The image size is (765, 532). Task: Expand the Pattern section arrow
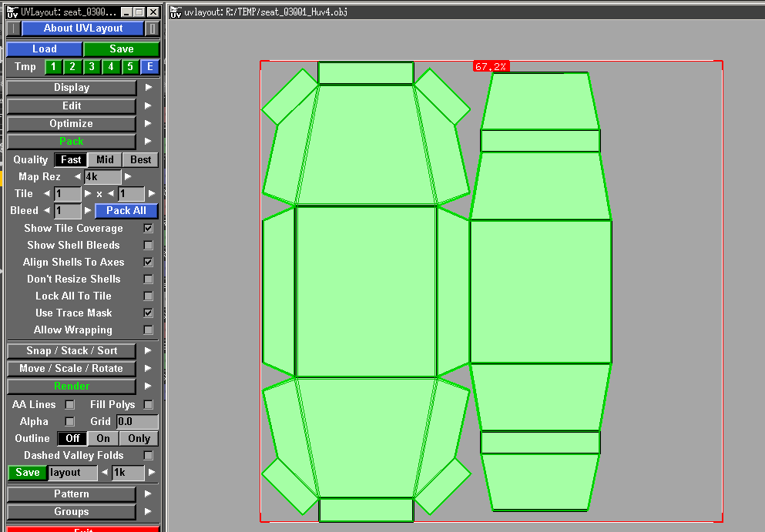point(149,494)
